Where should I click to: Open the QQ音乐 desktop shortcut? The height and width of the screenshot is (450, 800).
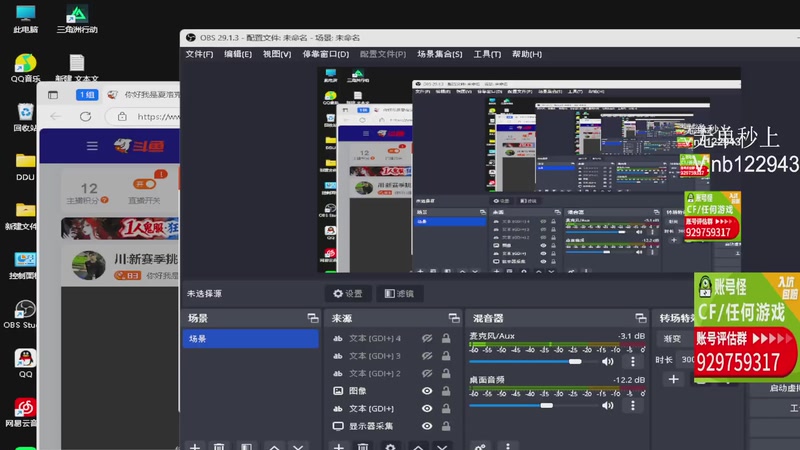(25, 68)
